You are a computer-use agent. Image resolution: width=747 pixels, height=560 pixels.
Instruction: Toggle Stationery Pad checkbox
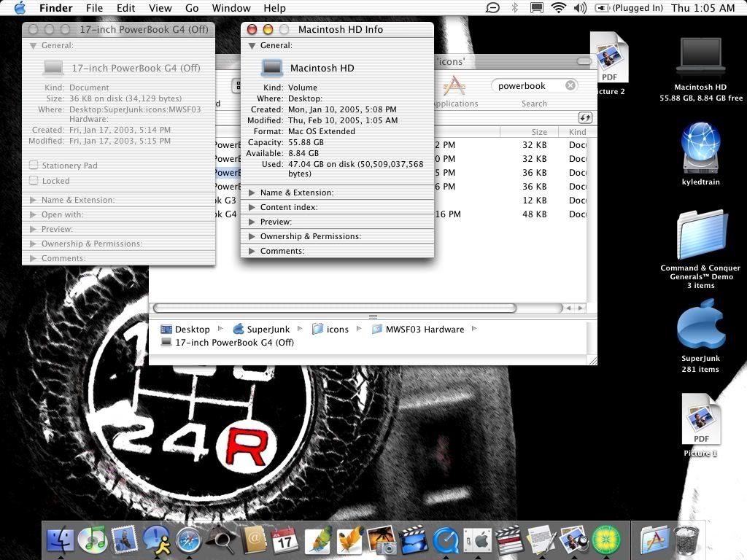[x=34, y=165]
